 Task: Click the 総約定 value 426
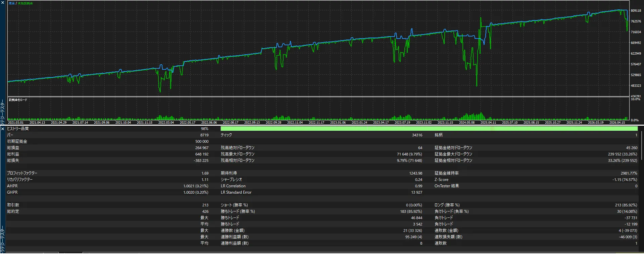coord(205,211)
